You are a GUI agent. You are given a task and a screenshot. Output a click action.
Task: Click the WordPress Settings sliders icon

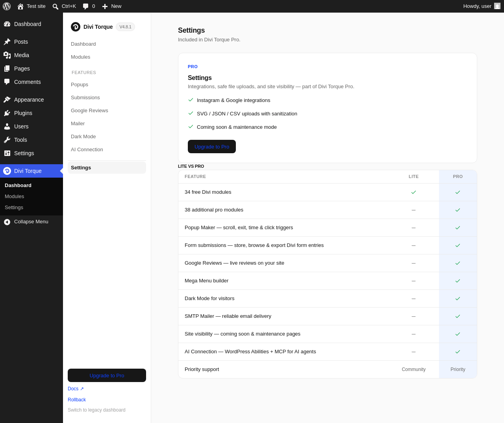pyautogui.click(x=7, y=153)
